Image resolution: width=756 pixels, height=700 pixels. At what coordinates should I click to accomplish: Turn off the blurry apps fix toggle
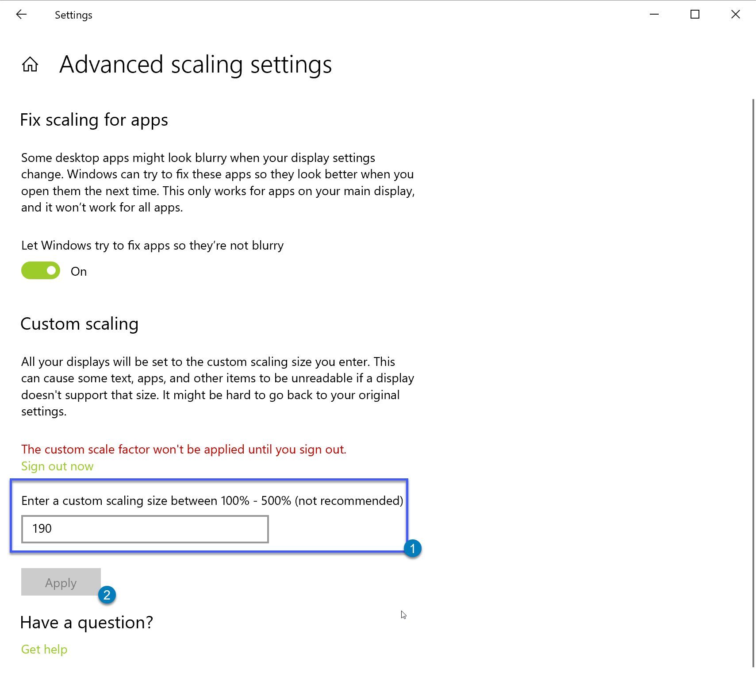click(41, 271)
